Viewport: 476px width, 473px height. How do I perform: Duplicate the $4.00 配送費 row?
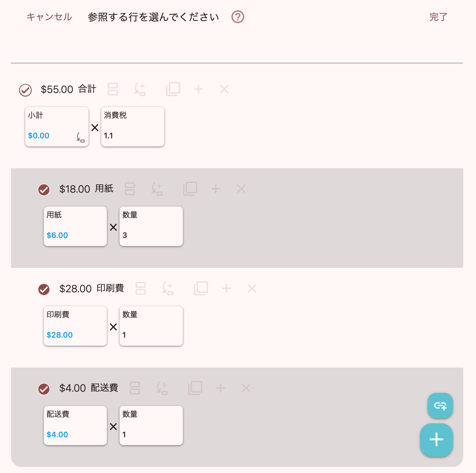tap(195, 388)
